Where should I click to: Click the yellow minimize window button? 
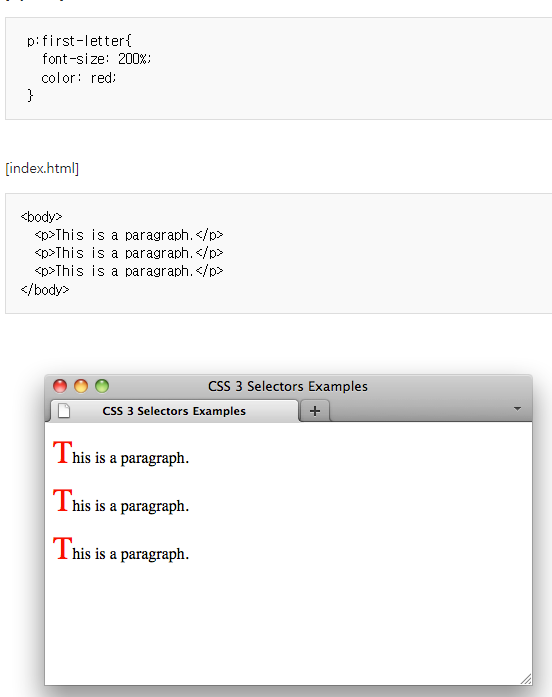(x=81, y=386)
